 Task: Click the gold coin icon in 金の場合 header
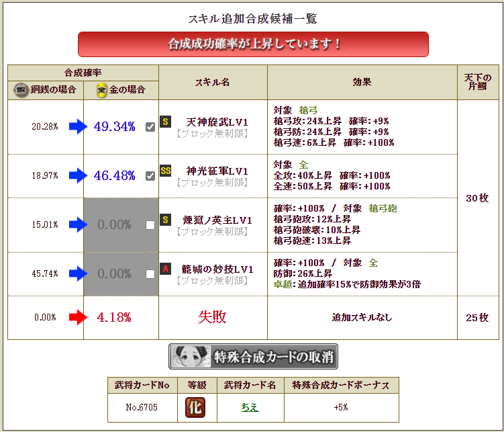click(101, 90)
